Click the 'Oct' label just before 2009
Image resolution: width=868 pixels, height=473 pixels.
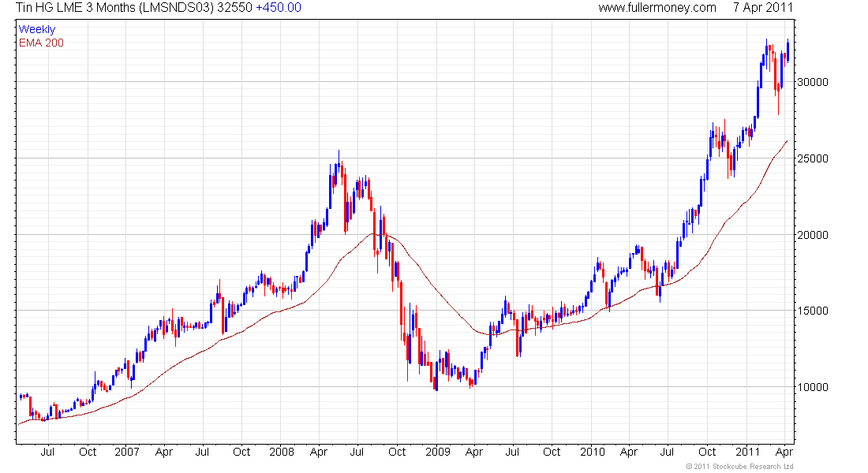[397, 452]
